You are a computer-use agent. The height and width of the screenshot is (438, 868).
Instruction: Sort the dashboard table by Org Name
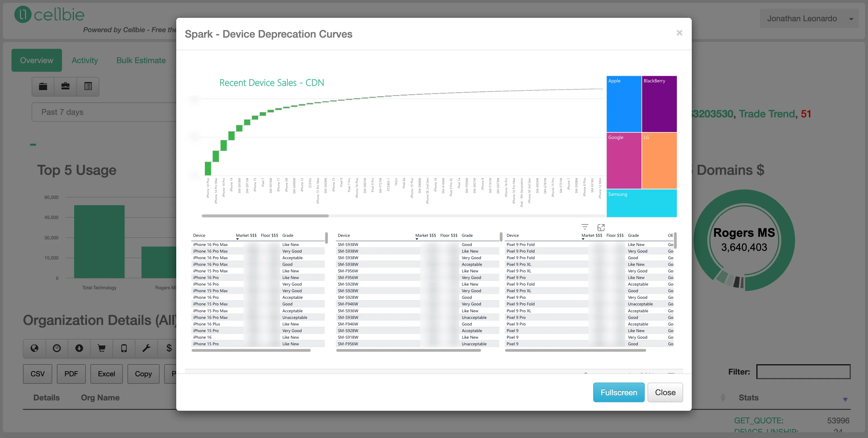click(x=100, y=398)
